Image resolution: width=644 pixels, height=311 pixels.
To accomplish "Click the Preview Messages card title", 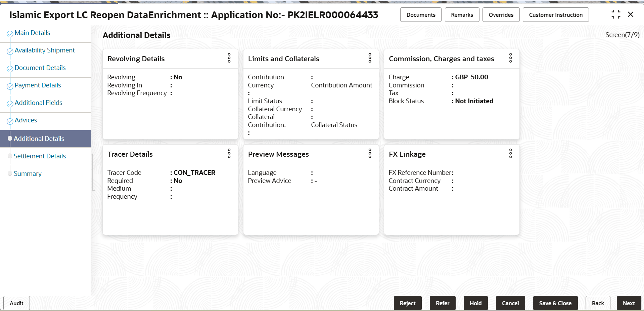I will click(278, 154).
